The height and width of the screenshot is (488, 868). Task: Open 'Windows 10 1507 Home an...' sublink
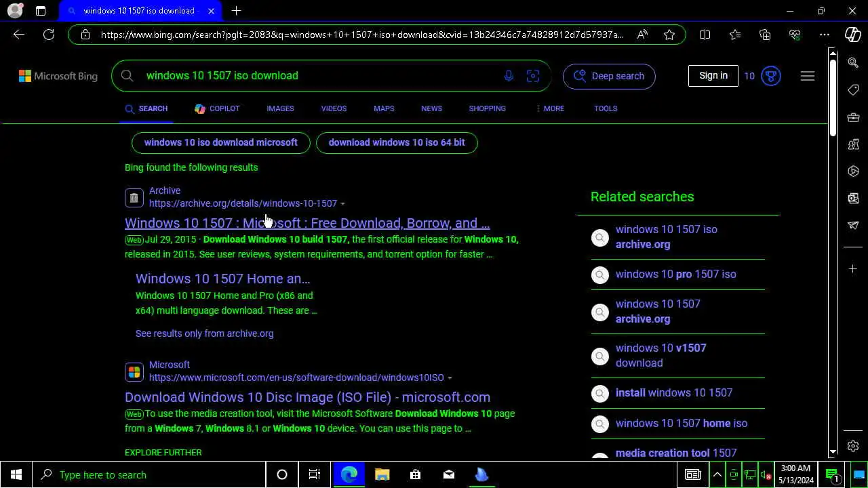pyautogui.click(x=222, y=279)
